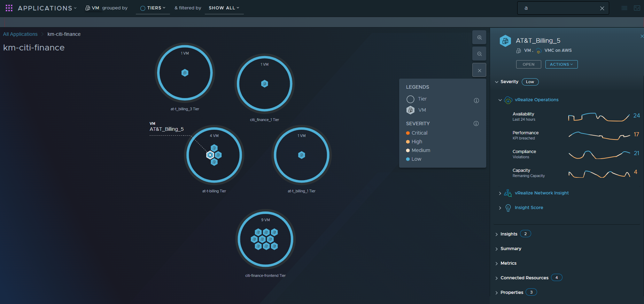Open the APPLICATIONS dropdown
Viewport: 644px width, 304px height.
pyautogui.click(x=47, y=8)
